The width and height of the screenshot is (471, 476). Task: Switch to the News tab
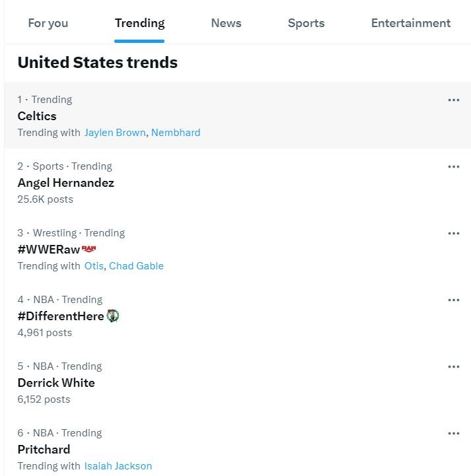[x=226, y=23]
